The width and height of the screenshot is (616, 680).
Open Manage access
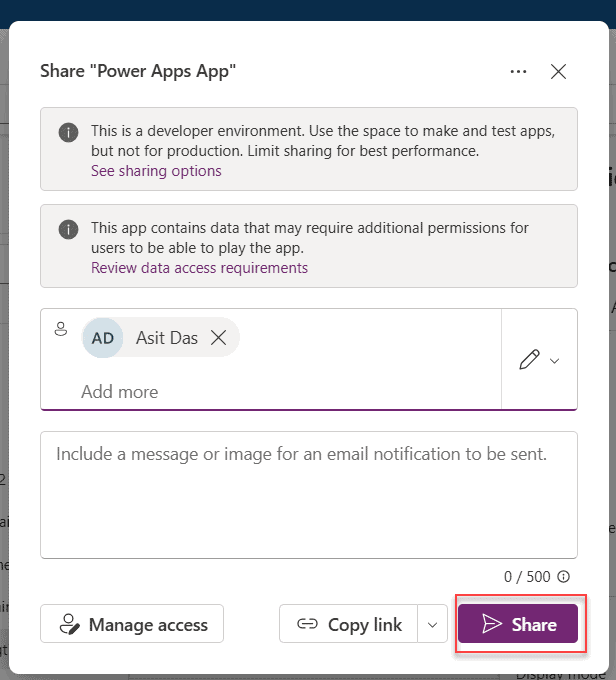pos(132,624)
